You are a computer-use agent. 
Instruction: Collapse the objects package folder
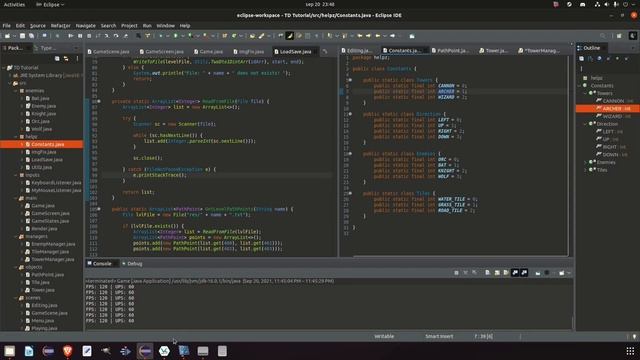(x=16, y=267)
